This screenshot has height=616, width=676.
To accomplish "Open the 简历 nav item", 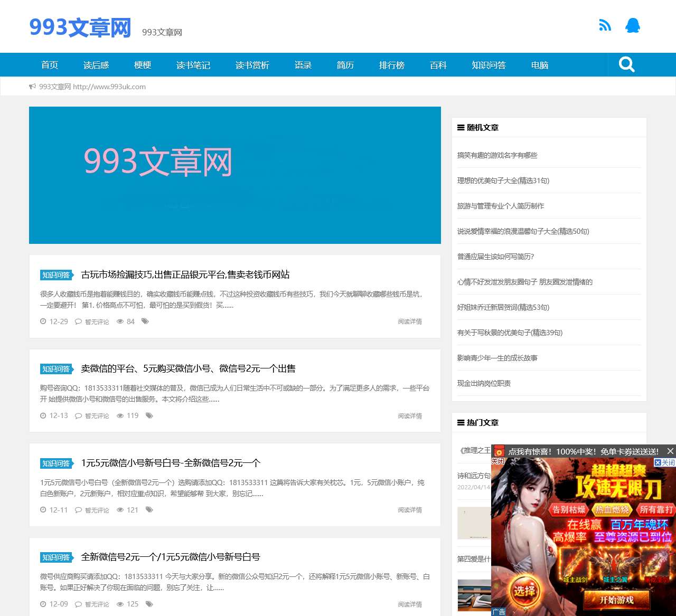I will tap(345, 65).
